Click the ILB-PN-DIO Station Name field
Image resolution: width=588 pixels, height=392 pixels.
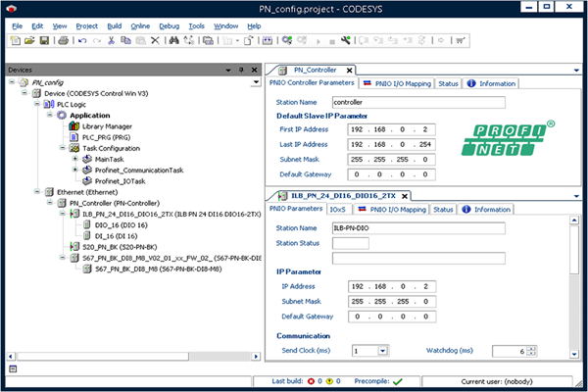(x=418, y=228)
